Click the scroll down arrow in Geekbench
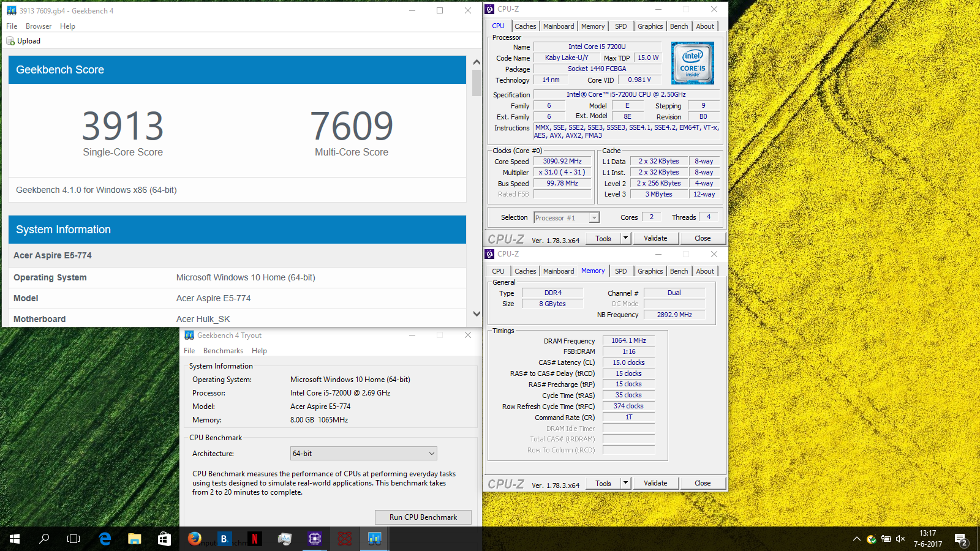The height and width of the screenshot is (551, 980). click(477, 313)
